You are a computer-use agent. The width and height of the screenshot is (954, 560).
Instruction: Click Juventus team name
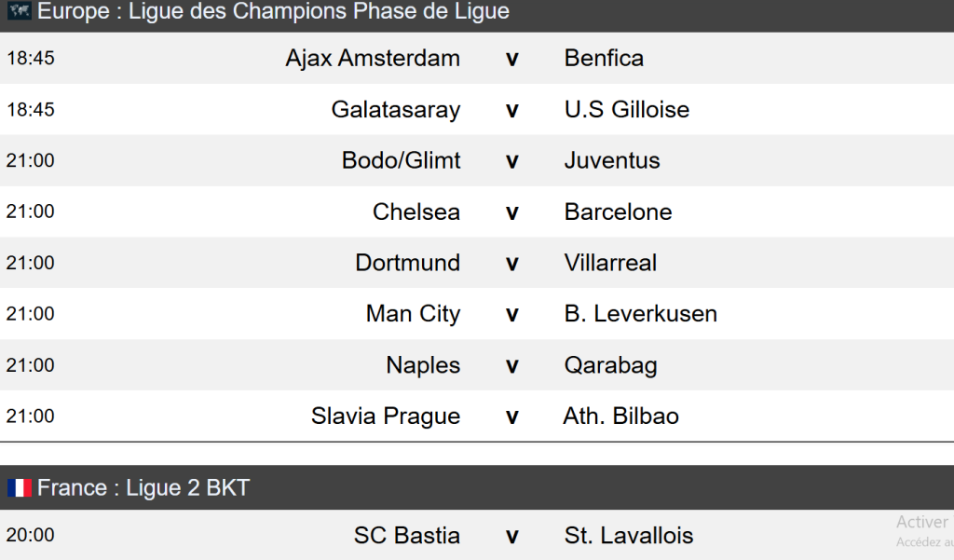[x=612, y=160]
